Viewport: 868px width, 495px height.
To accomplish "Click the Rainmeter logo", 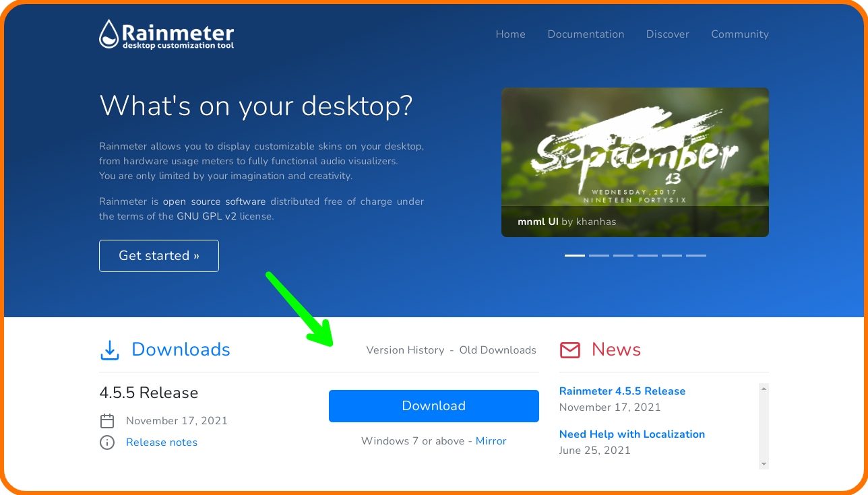I will point(166,34).
